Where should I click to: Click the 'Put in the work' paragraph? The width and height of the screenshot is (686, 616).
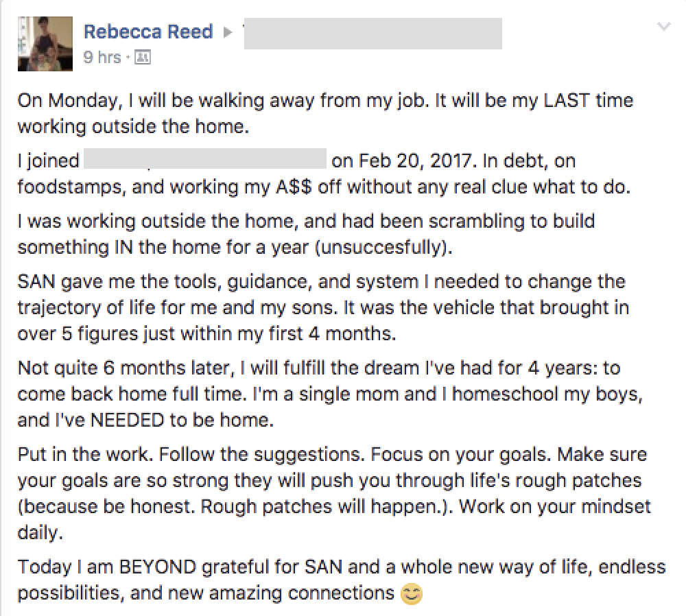click(x=334, y=493)
